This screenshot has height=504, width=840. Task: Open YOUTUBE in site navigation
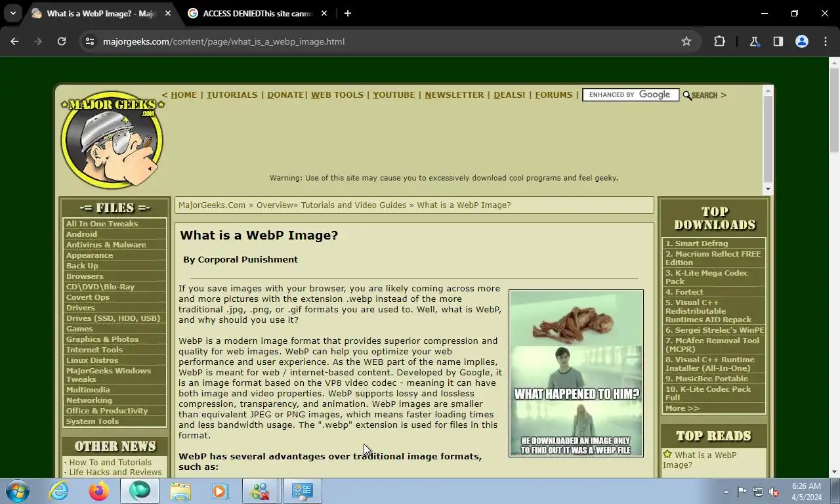tap(394, 95)
